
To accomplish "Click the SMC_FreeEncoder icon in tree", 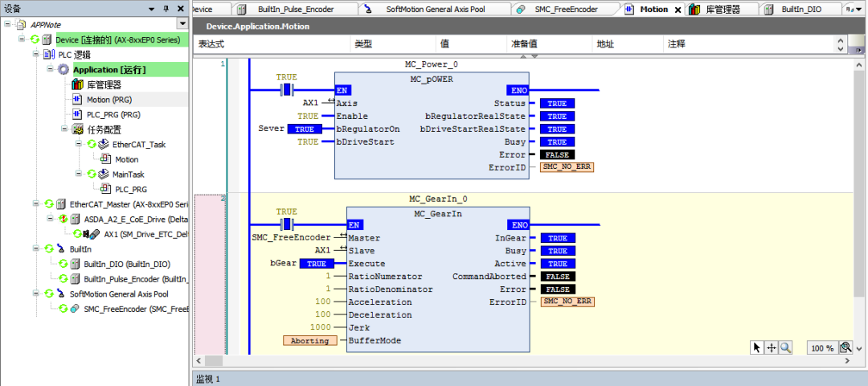I will coord(75,309).
